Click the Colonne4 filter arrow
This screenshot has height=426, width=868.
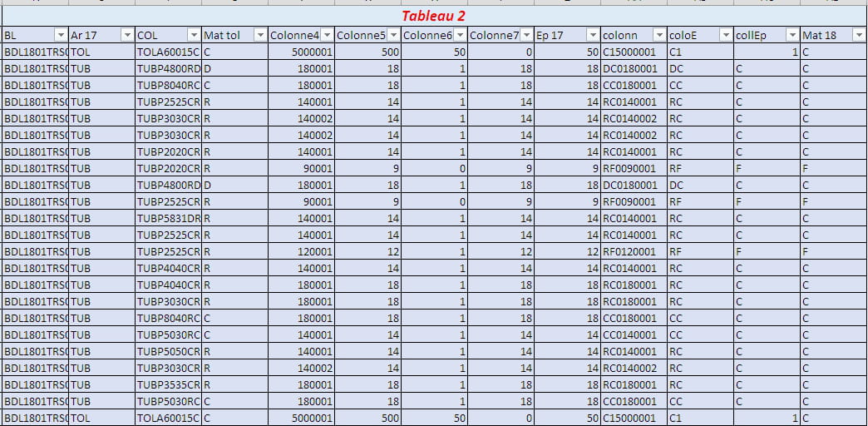(x=327, y=35)
